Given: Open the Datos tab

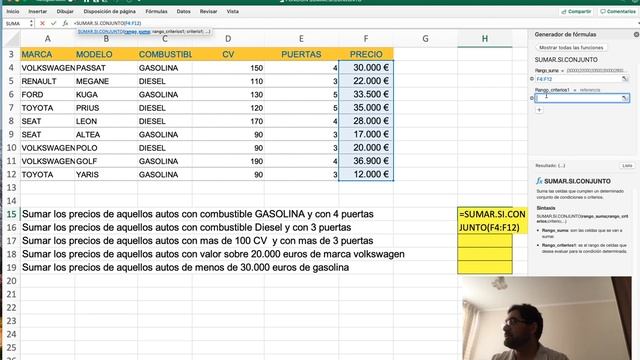Looking at the screenshot, I should [183, 11].
